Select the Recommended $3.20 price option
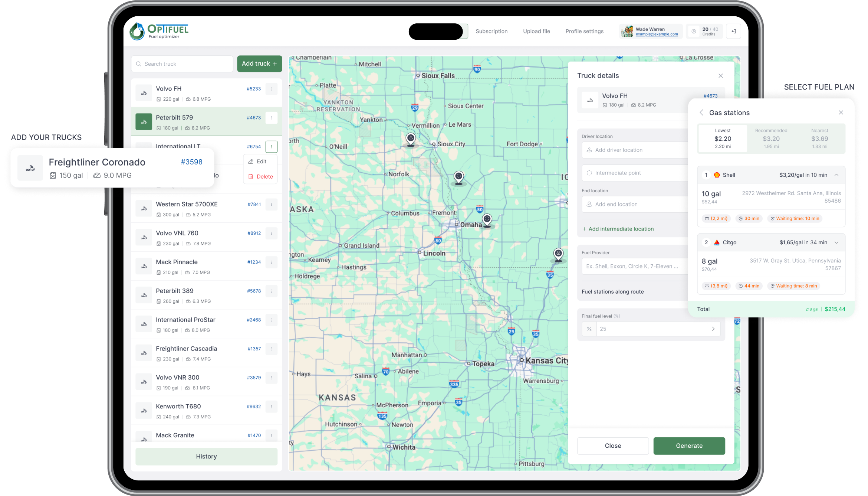This screenshot has width=868, height=496. point(771,138)
